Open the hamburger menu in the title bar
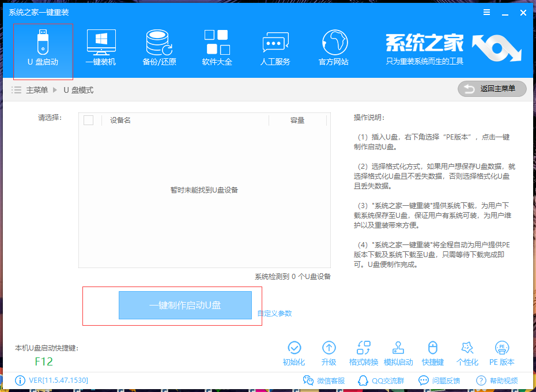Image resolution: width=536 pixels, height=392 pixels. coord(486,12)
